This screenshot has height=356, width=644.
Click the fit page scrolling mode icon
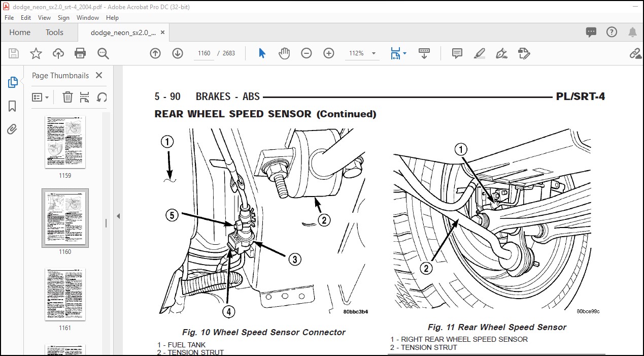(395, 53)
